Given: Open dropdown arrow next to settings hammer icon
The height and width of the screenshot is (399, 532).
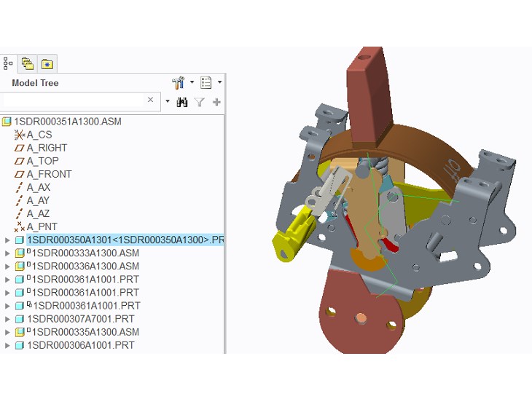Looking at the screenshot, I should tap(192, 82).
